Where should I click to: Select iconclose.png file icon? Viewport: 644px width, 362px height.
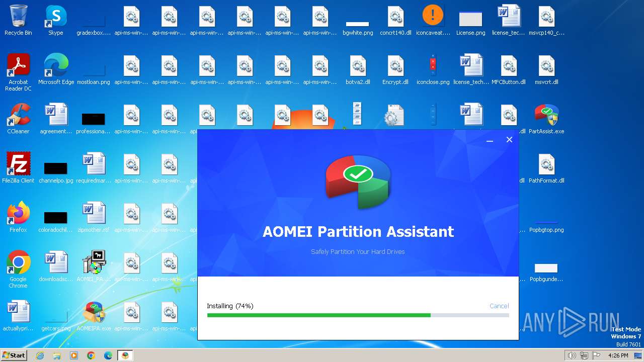(x=433, y=70)
